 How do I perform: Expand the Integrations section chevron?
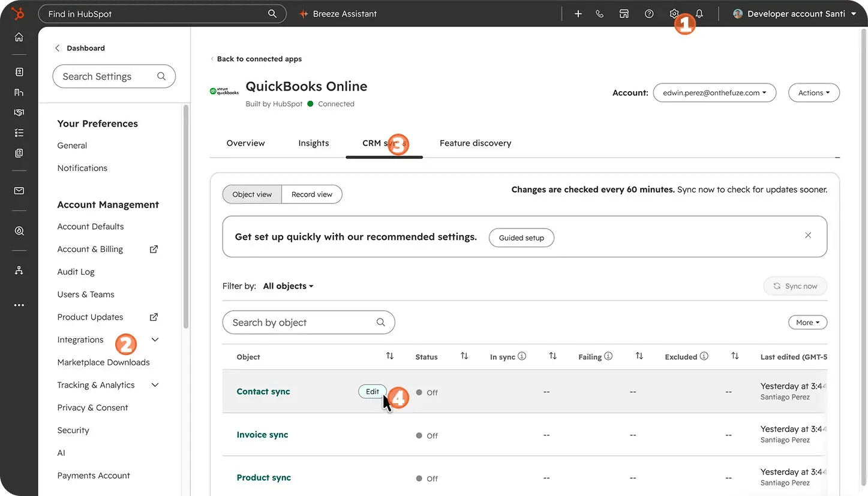(155, 340)
